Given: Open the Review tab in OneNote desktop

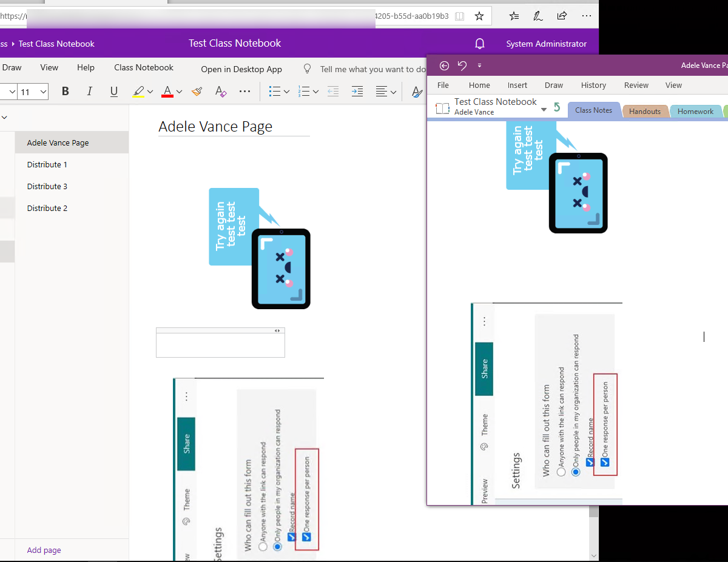Looking at the screenshot, I should tap(636, 85).
